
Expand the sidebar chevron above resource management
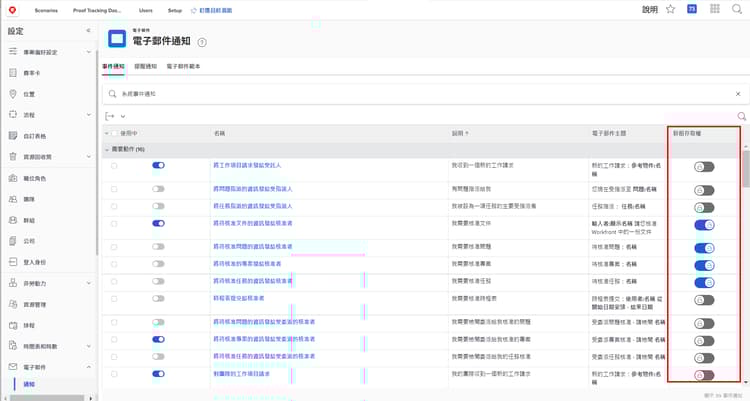pos(88,283)
